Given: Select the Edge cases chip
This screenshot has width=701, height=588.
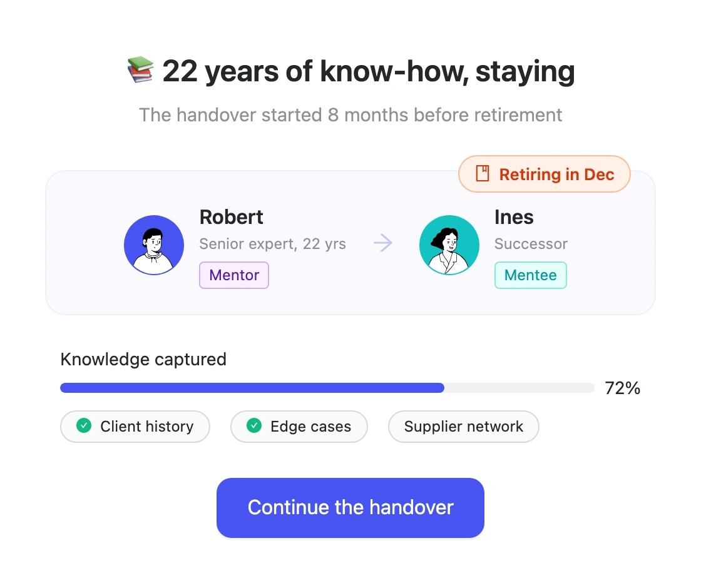Looking at the screenshot, I should (299, 427).
